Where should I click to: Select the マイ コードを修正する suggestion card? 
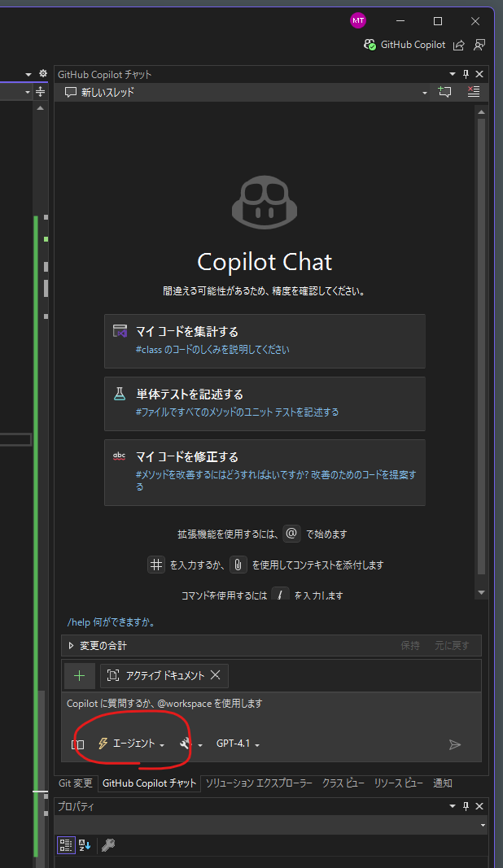coord(265,472)
